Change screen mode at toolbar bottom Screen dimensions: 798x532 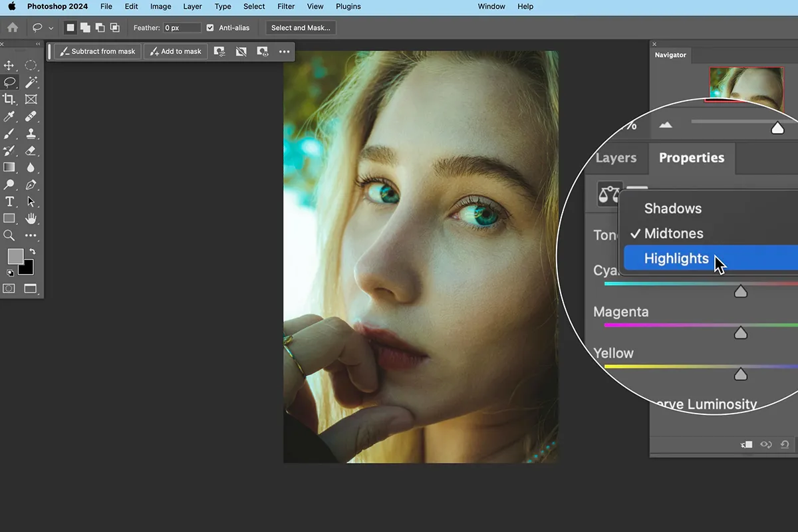coord(31,289)
